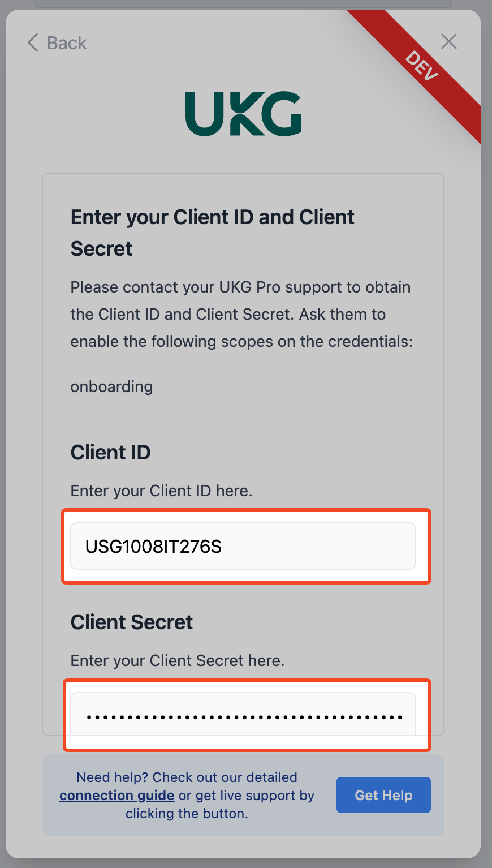Click "Enter your Client Secret here." helper text
The width and height of the screenshot is (492, 868).
(177, 660)
